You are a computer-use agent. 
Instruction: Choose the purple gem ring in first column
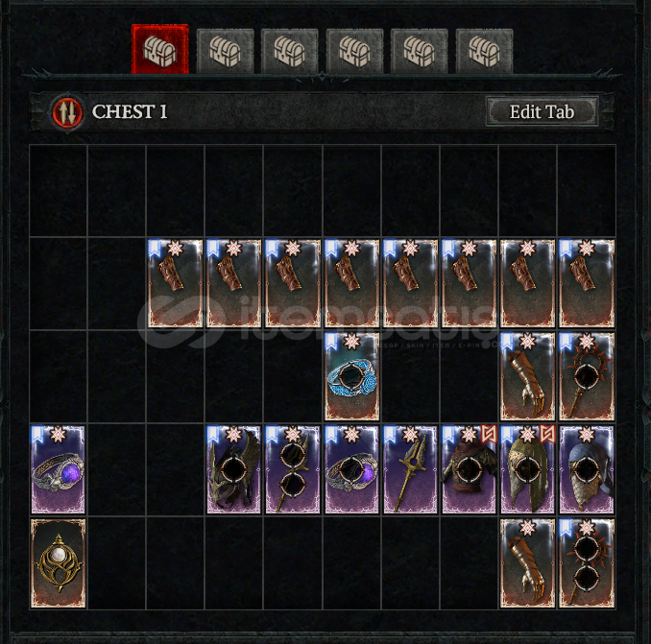tap(59, 469)
